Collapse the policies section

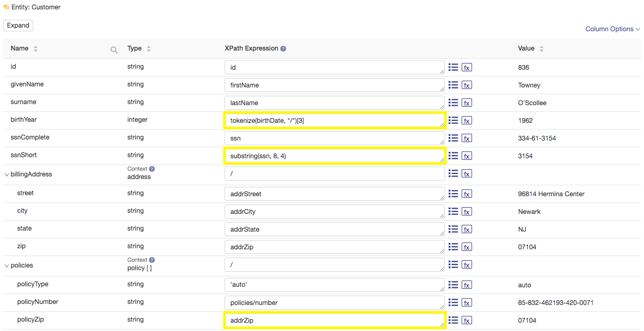(x=6, y=265)
